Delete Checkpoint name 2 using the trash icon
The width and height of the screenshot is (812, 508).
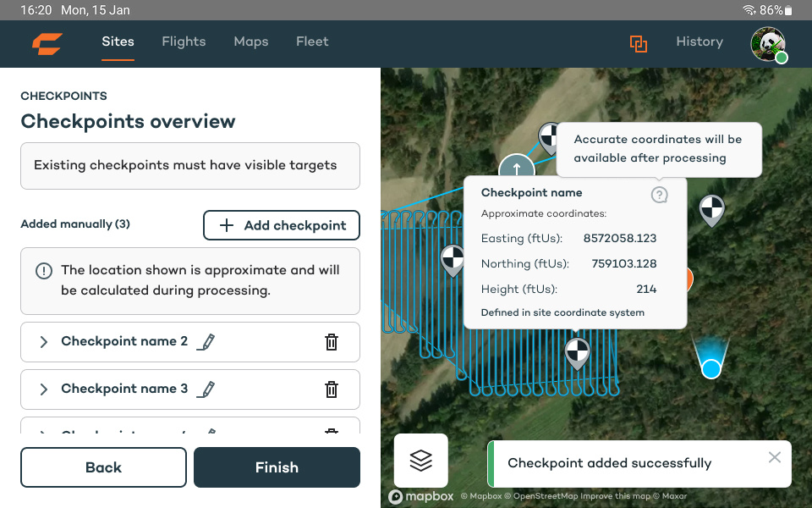[x=331, y=342]
